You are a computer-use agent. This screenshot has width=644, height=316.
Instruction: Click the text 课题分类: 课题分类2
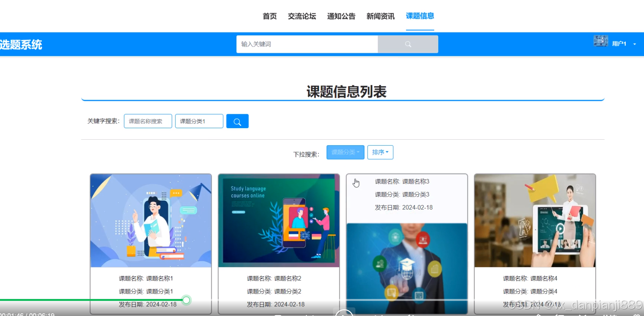point(274,291)
